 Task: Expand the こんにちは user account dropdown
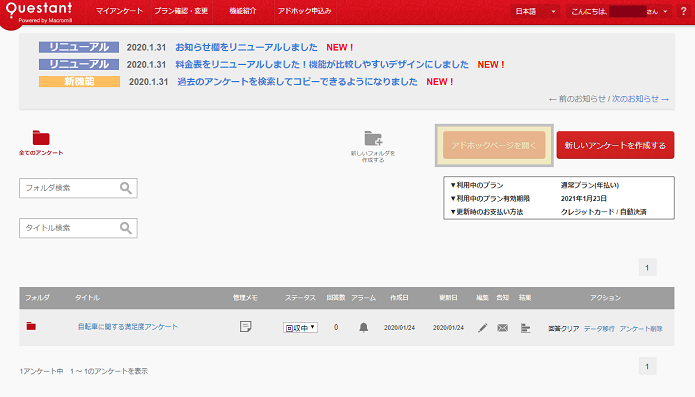[x=619, y=12]
